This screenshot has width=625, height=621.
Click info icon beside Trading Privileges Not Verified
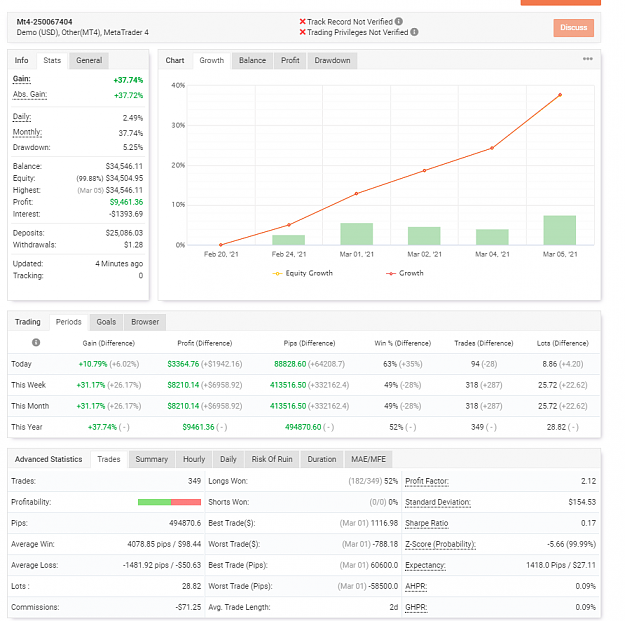coord(414,32)
